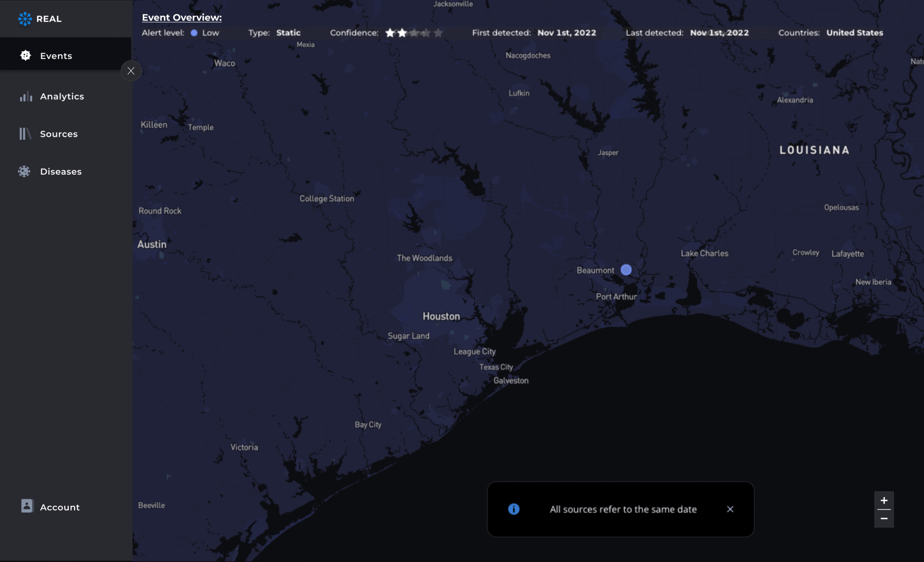Click the 'Waco' map label
The height and width of the screenshot is (562, 924).
pos(225,63)
